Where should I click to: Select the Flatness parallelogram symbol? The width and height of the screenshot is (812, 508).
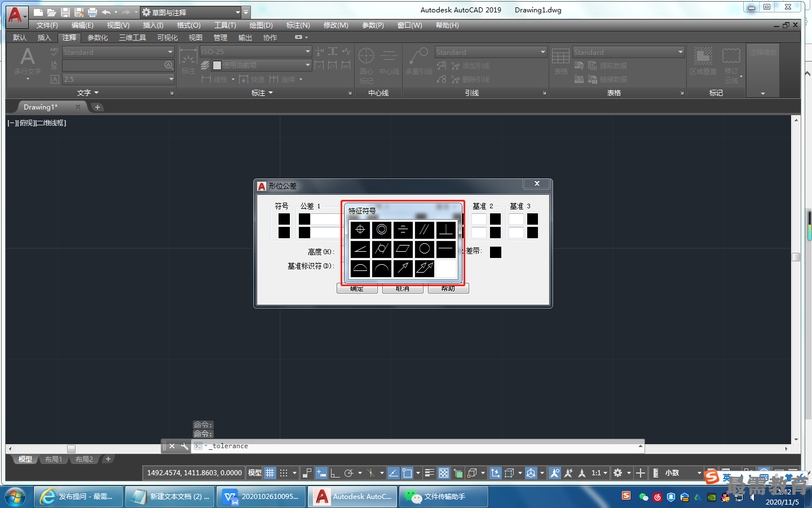tap(403, 249)
